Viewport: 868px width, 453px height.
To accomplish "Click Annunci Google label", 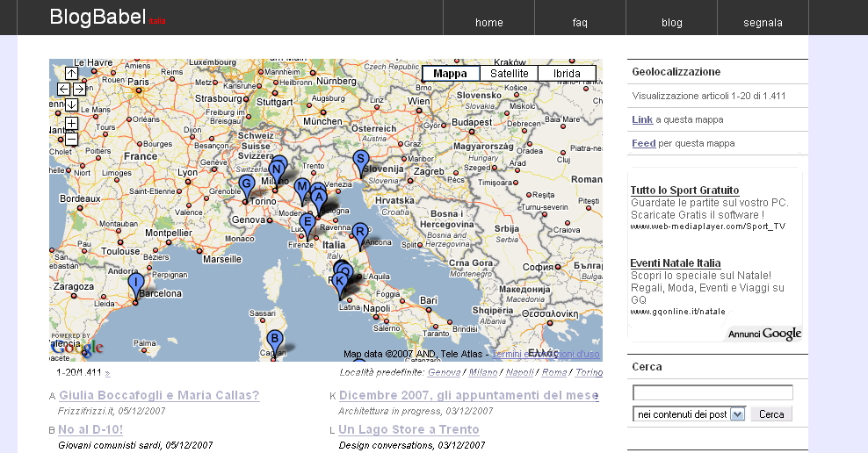I will coord(764,334).
